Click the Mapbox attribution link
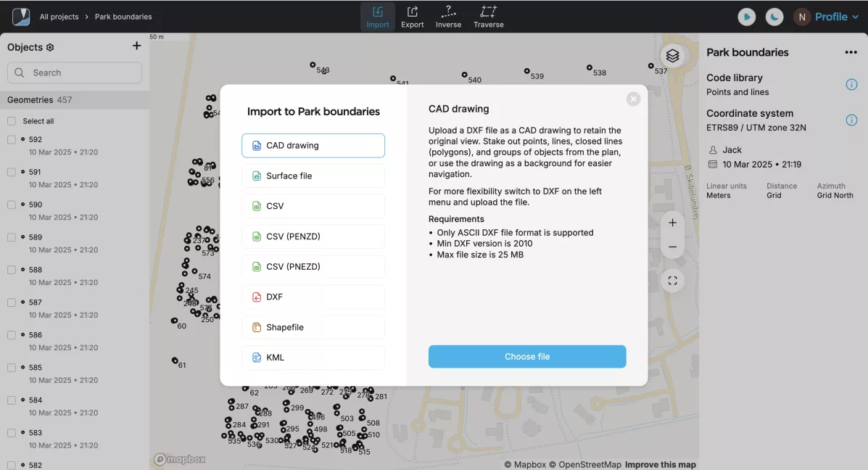Image resolution: width=868 pixels, height=470 pixels. click(x=525, y=464)
